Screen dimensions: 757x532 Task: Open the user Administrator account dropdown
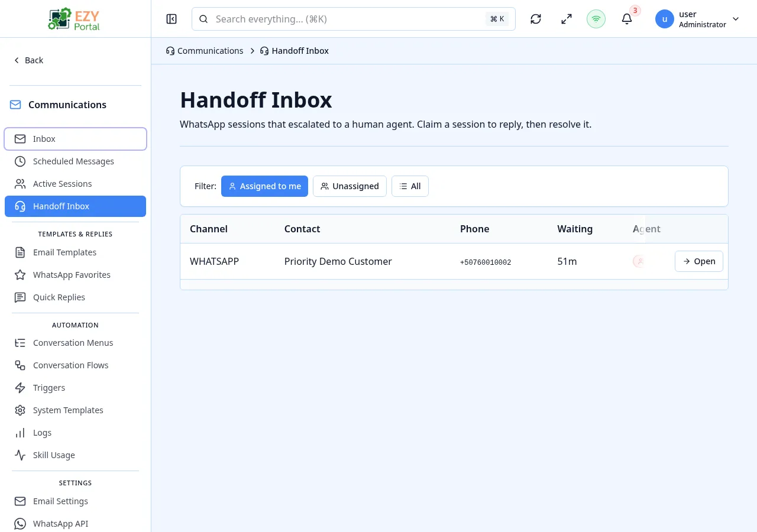698,19
